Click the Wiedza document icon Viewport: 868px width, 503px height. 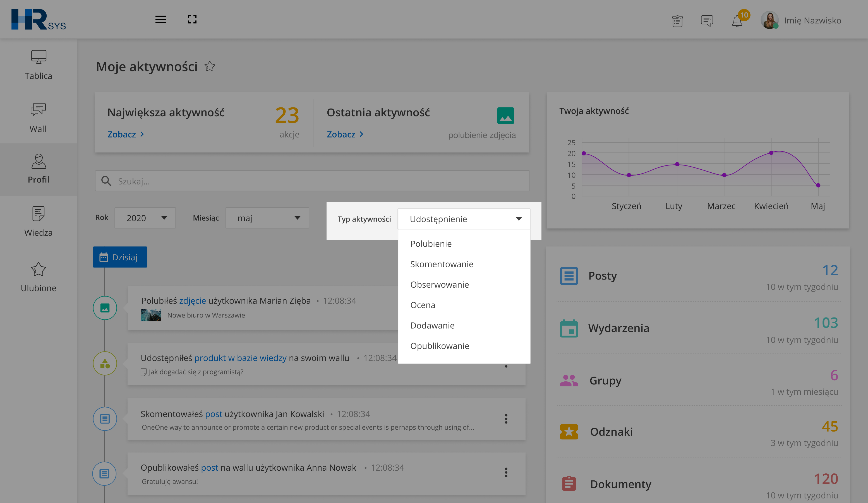point(39,213)
